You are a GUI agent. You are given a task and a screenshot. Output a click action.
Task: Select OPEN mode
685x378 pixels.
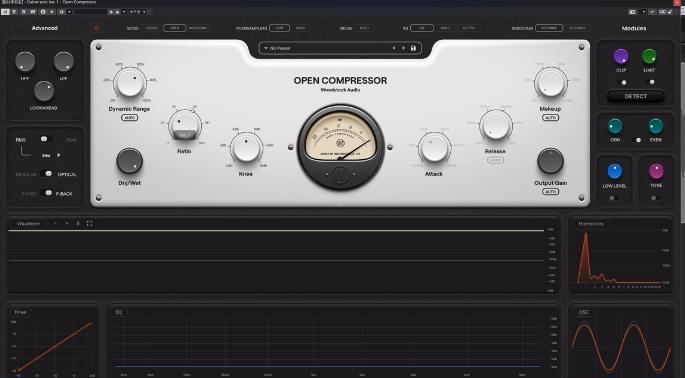[175, 28]
